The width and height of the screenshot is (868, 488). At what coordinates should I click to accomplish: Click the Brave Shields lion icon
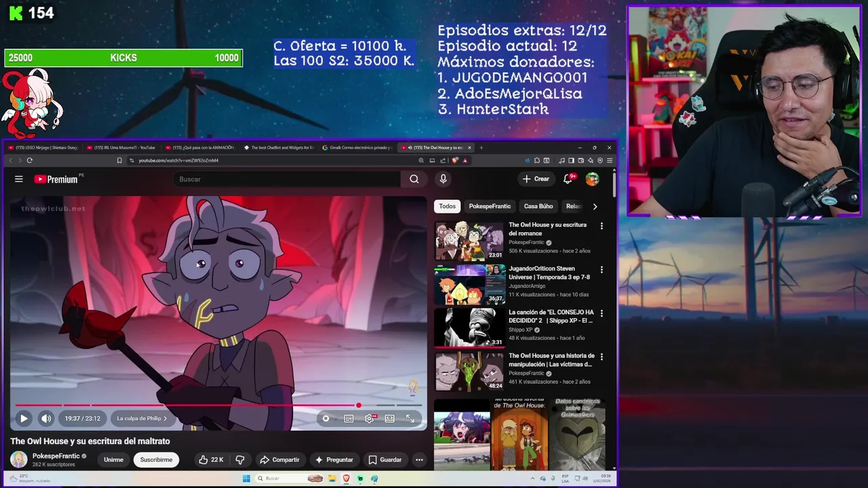455,161
